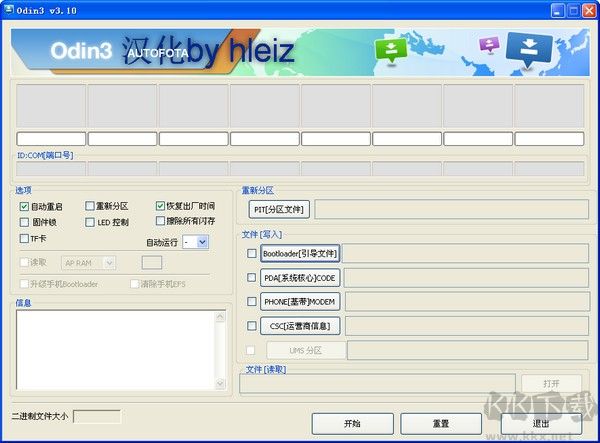Minimize the Odin3 window
The image size is (600, 443).
pyautogui.click(x=558, y=11)
